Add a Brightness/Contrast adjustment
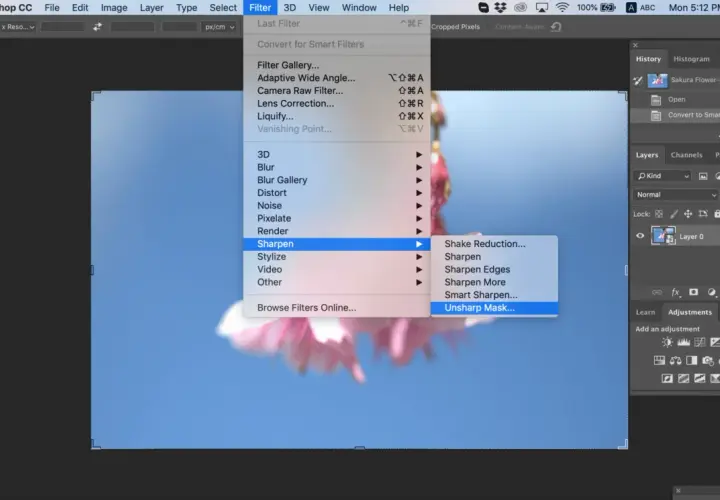This screenshot has height=500, width=720. pos(667,342)
